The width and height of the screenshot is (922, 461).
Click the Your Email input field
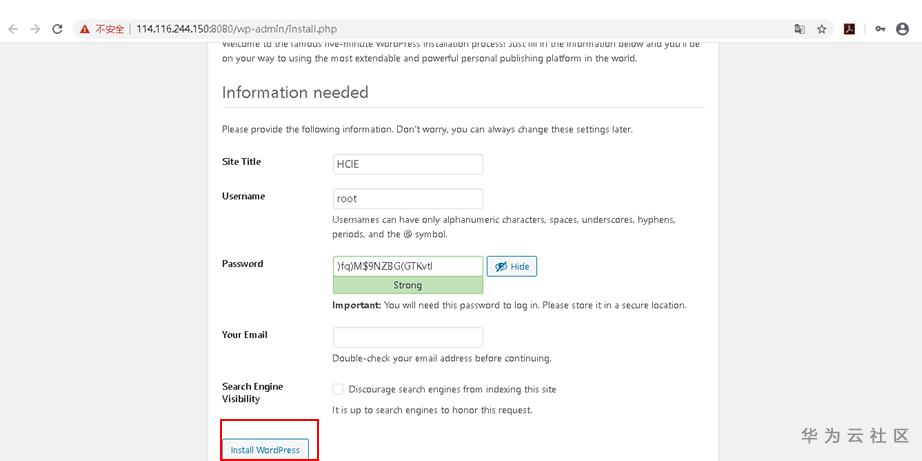407,337
